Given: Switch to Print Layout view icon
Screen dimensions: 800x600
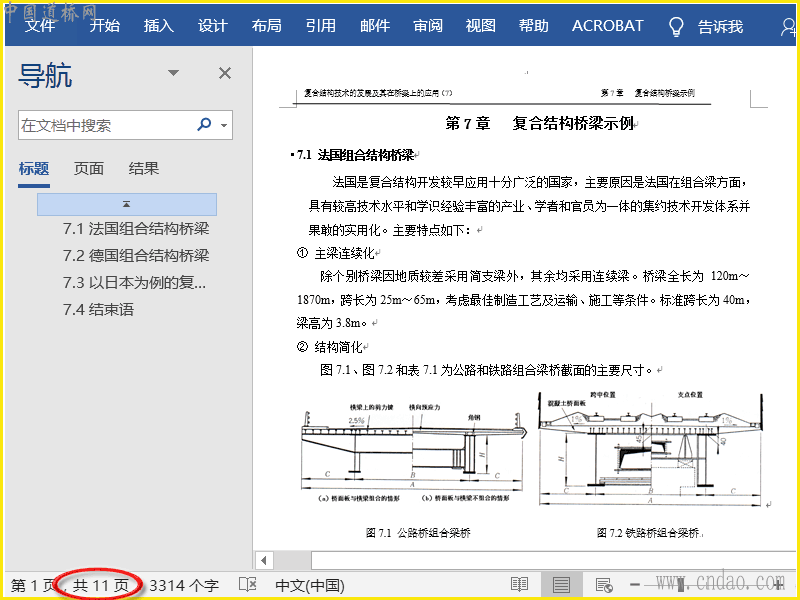Looking at the screenshot, I should [561, 585].
